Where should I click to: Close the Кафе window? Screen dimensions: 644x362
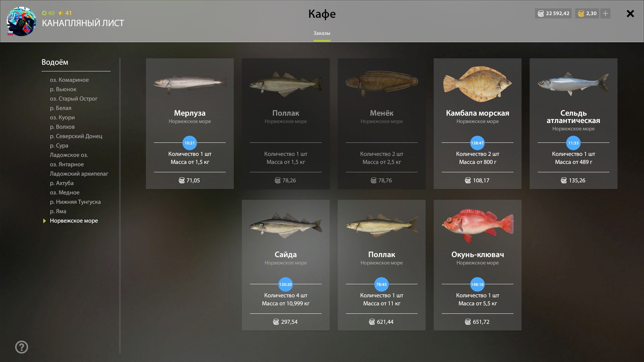(630, 13)
